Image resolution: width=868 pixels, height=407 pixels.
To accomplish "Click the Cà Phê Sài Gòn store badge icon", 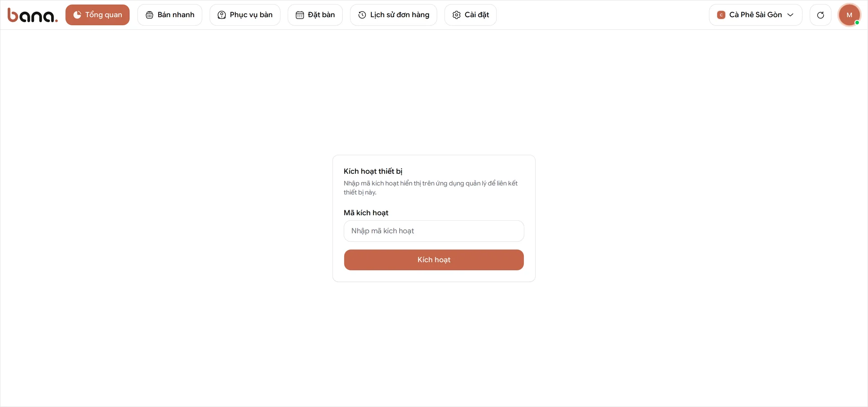I will [721, 15].
